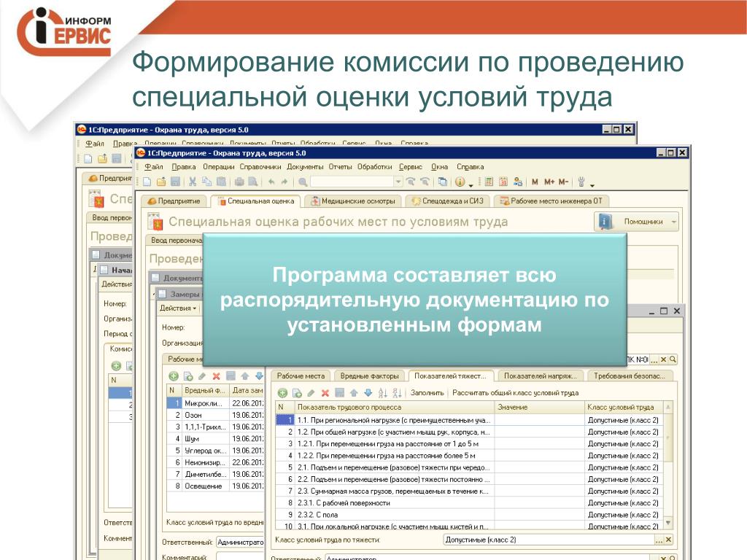Screen dimensions: 747x560
Task: Click the Redo arrow in the main toolbar
Action: [x=285, y=182]
